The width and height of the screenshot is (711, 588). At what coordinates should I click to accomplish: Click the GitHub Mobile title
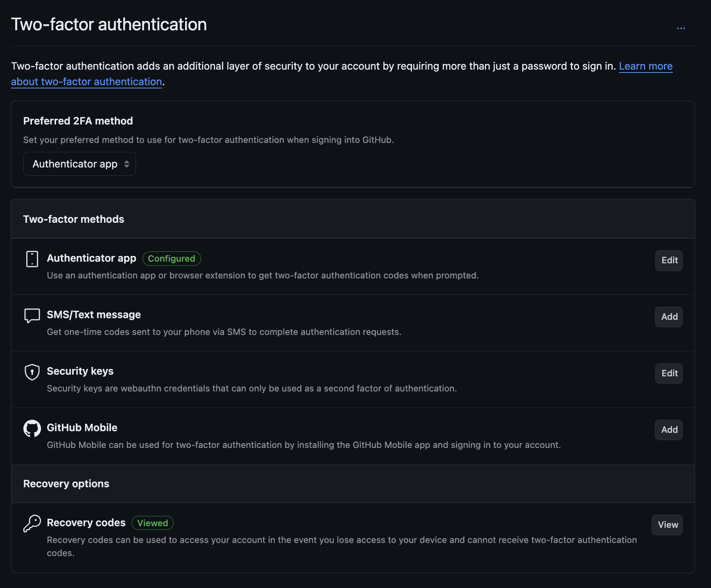click(x=82, y=427)
